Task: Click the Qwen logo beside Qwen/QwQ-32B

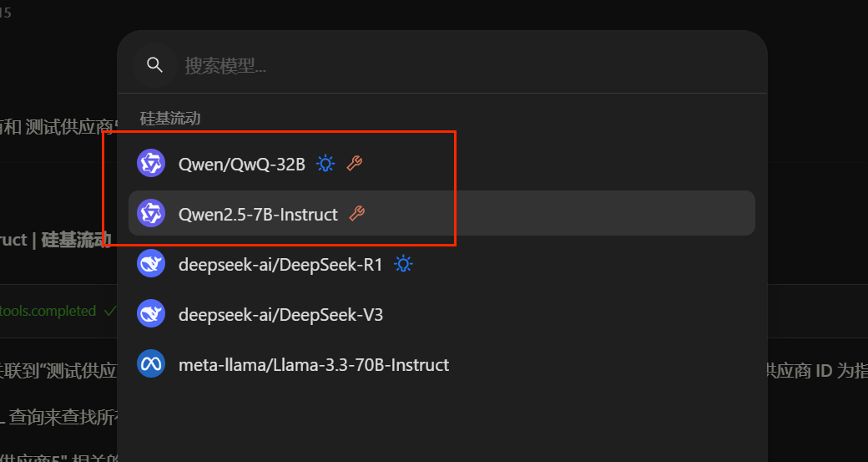Action: point(151,164)
